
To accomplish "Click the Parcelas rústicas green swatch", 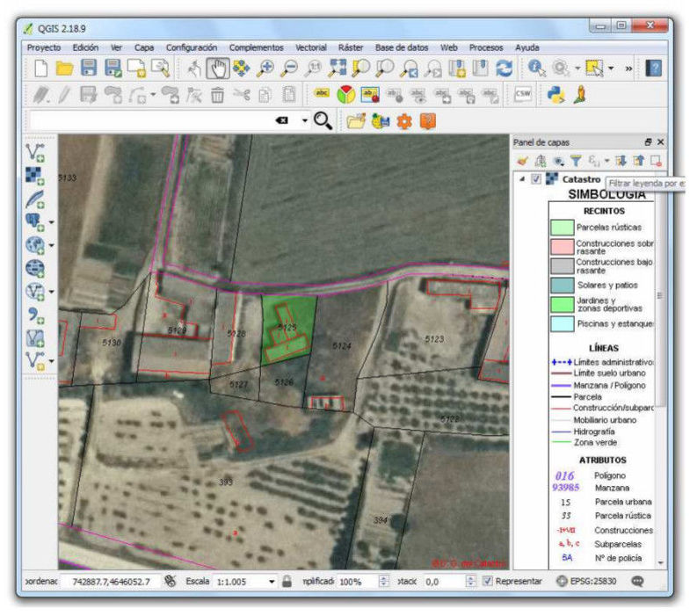I will (562, 228).
